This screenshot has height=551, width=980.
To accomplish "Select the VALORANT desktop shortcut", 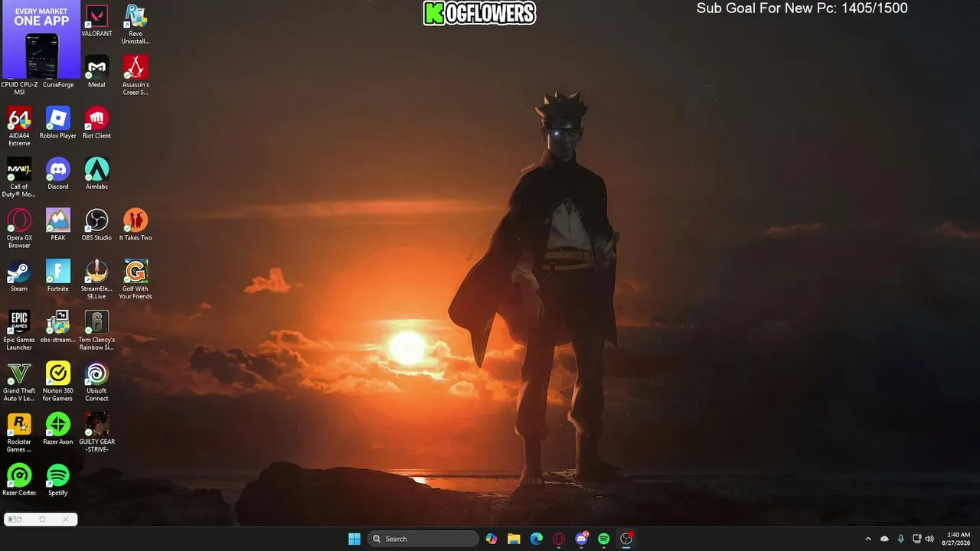I will click(x=96, y=21).
